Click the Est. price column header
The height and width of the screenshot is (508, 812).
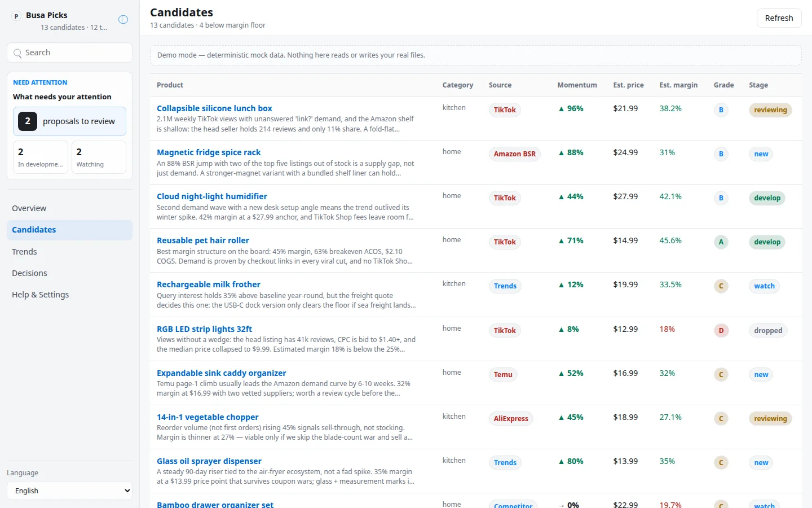point(628,85)
